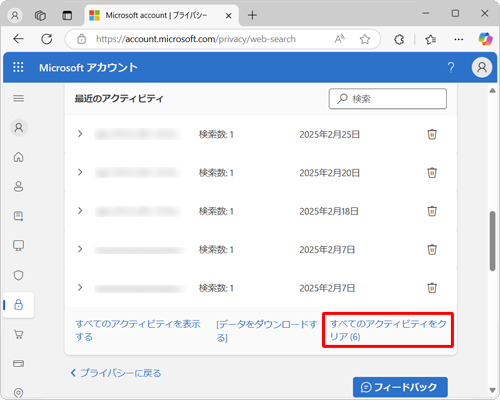Open the Subscriptions icon in sidebar

(18, 216)
